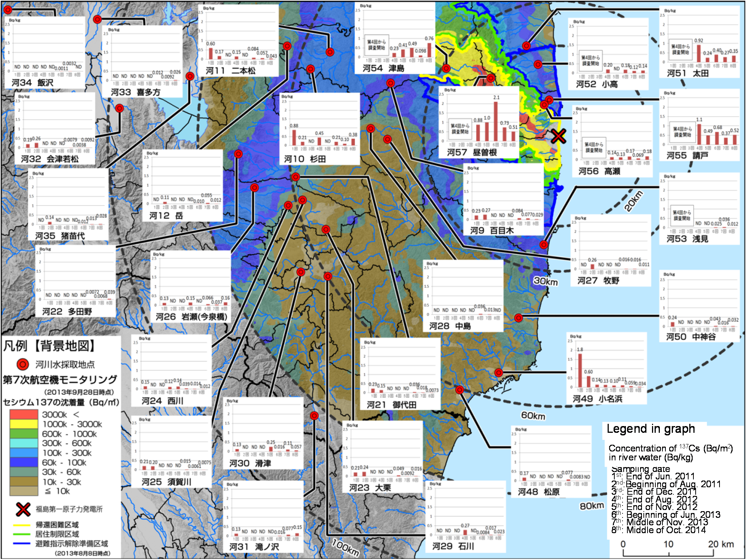
Task: Select the yellow 1000k-3000k color swatch
Action: (24, 424)
